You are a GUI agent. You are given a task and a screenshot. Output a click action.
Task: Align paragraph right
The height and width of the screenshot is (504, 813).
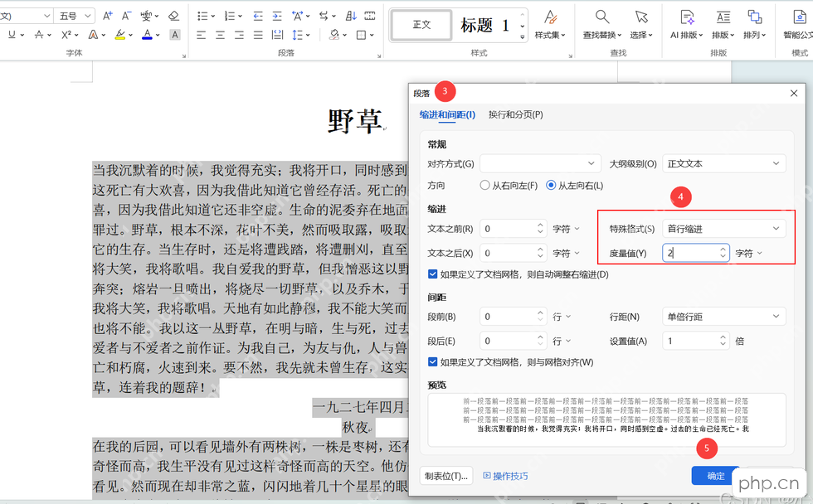pyautogui.click(x=239, y=35)
